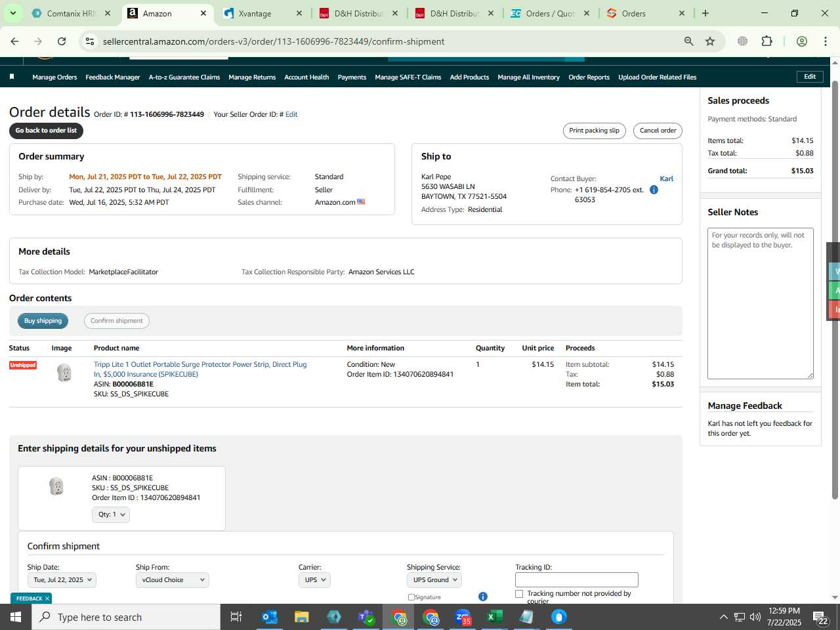The width and height of the screenshot is (840, 630).
Task: Click the Windows taskbar search box
Action: click(126, 617)
